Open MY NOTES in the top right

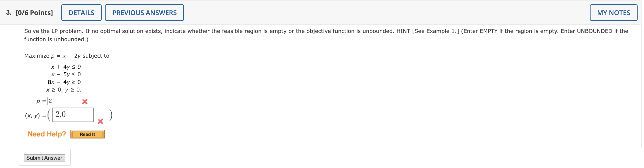click(613, 12)
